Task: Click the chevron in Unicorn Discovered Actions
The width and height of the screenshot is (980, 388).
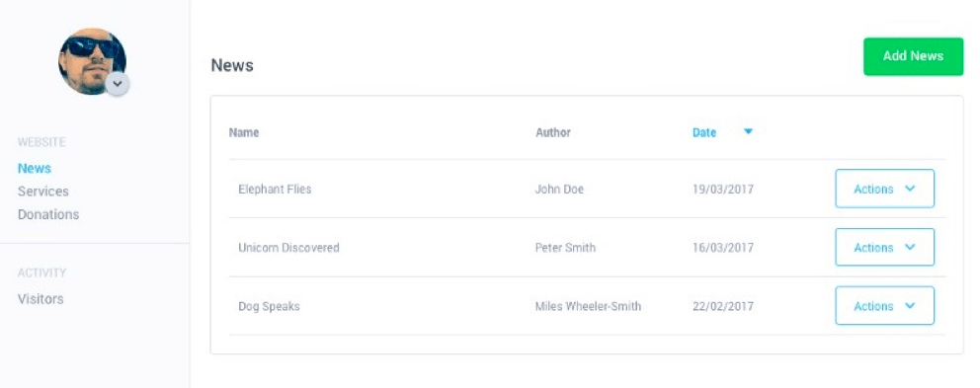Action: coord(910,247)
